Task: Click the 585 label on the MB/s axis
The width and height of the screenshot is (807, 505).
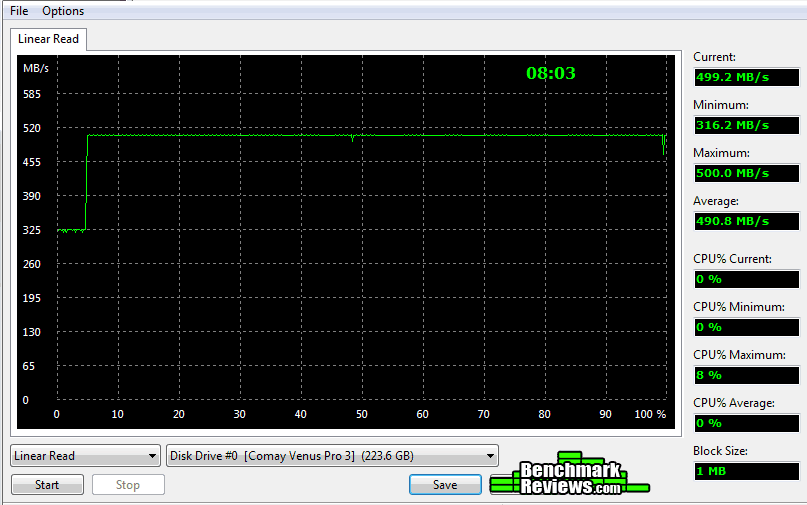Action: [x=31, y=94]
